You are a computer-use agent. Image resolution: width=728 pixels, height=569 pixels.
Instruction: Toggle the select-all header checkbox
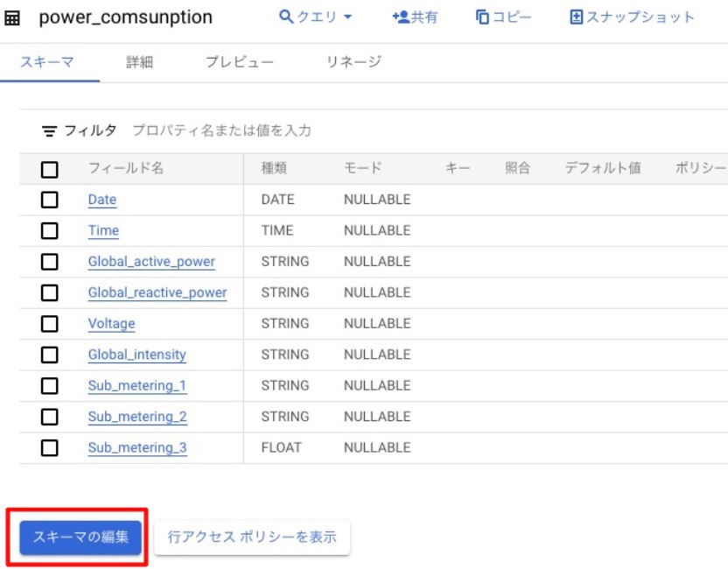coord(50,170)
